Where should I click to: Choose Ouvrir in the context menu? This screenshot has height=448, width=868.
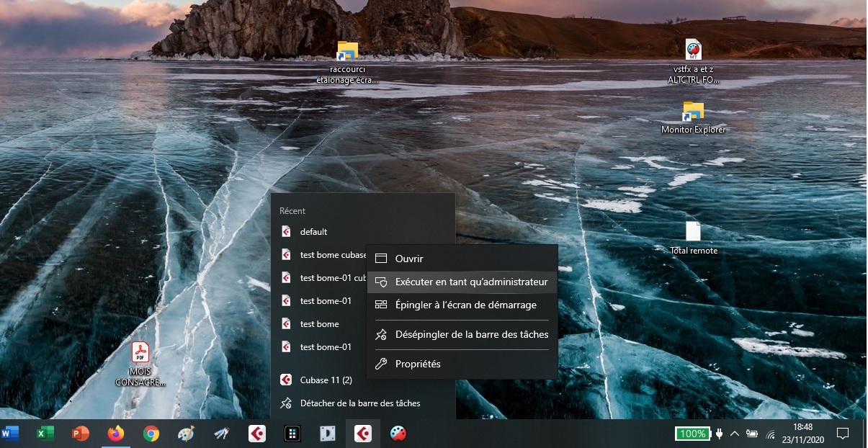coord(462,259)
